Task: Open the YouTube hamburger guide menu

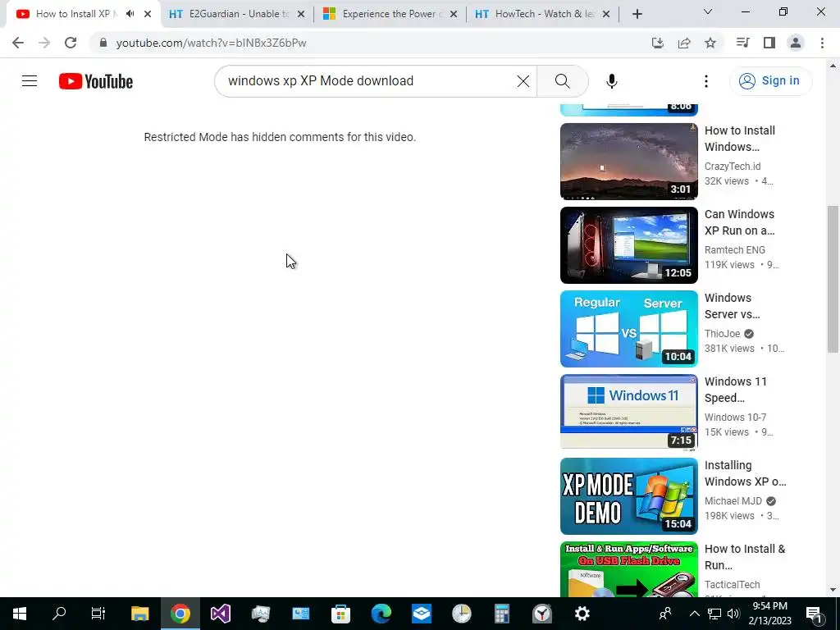Action: pos(30,81)
